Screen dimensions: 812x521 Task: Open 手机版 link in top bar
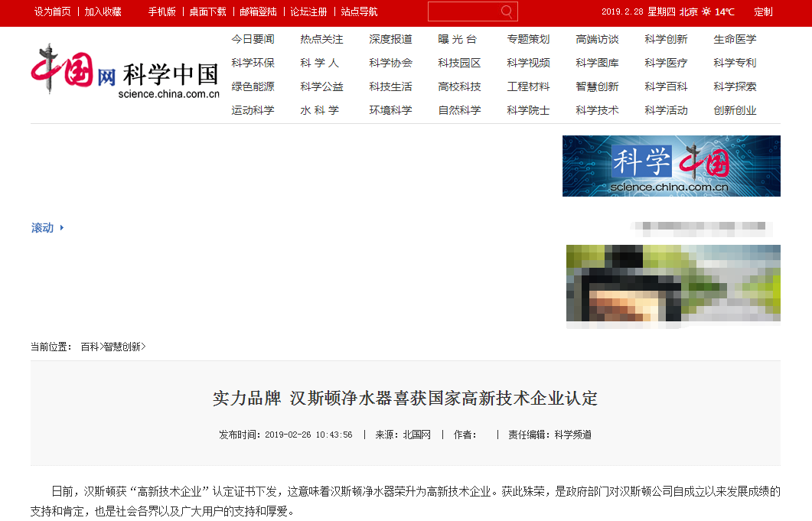[x=161, y=12]
